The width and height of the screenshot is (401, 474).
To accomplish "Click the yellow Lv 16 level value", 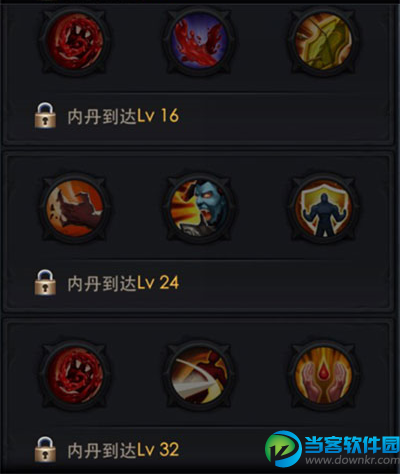I will (x=158, y=116).
